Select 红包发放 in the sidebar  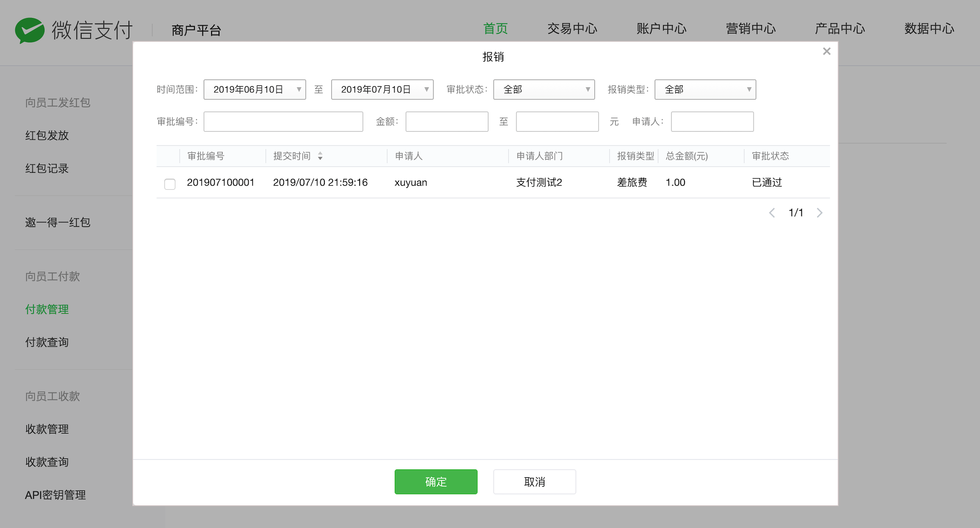pyautogui.click(x=47, y=135)
